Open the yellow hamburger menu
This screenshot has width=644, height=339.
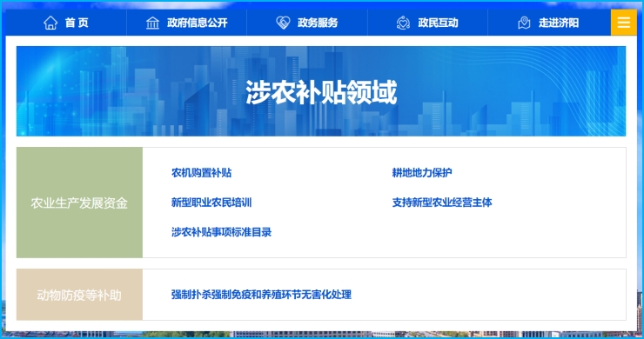(x=623, y=22)
